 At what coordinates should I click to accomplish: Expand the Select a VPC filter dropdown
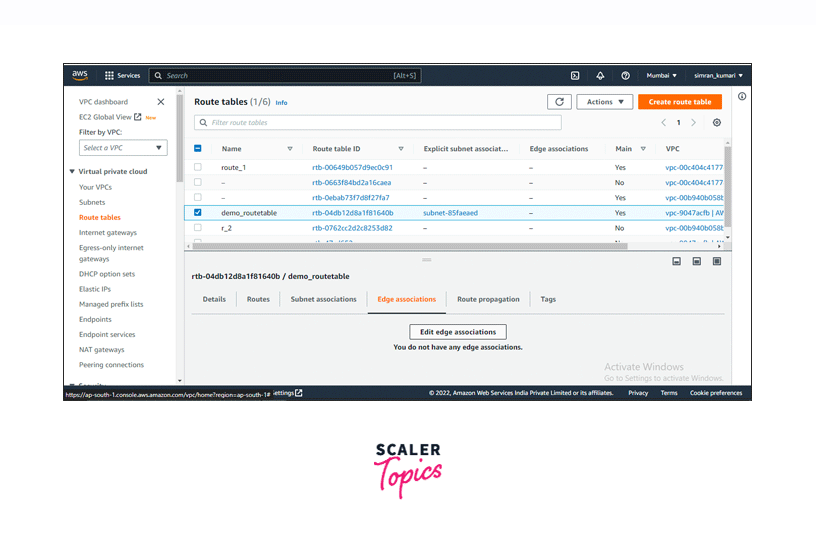(x=123, y=148)
